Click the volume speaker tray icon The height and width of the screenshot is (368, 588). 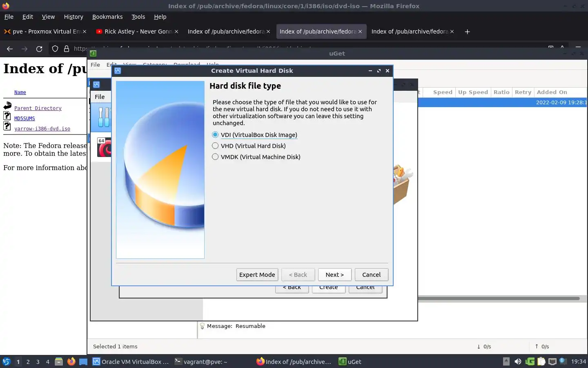[518, 361]
